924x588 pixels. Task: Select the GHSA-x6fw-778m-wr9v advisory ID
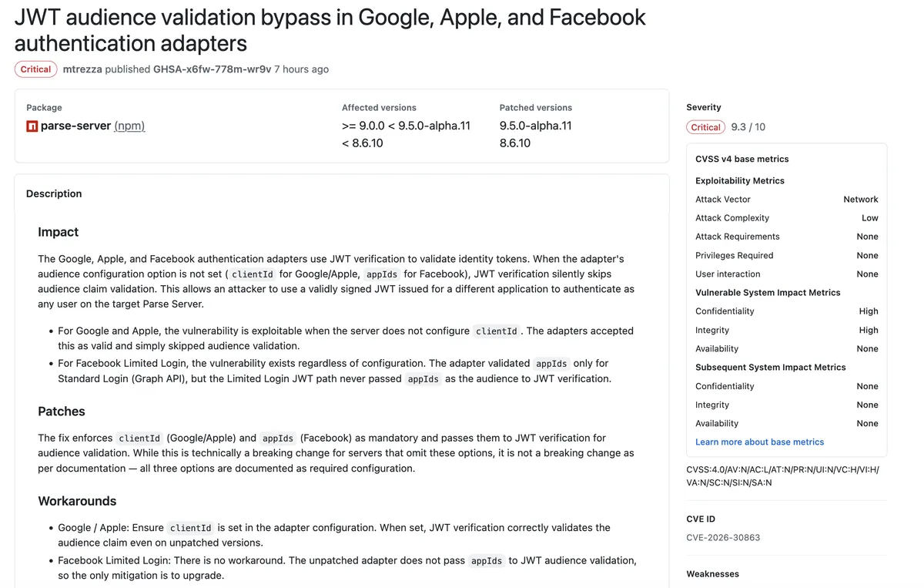pos(212,69)
